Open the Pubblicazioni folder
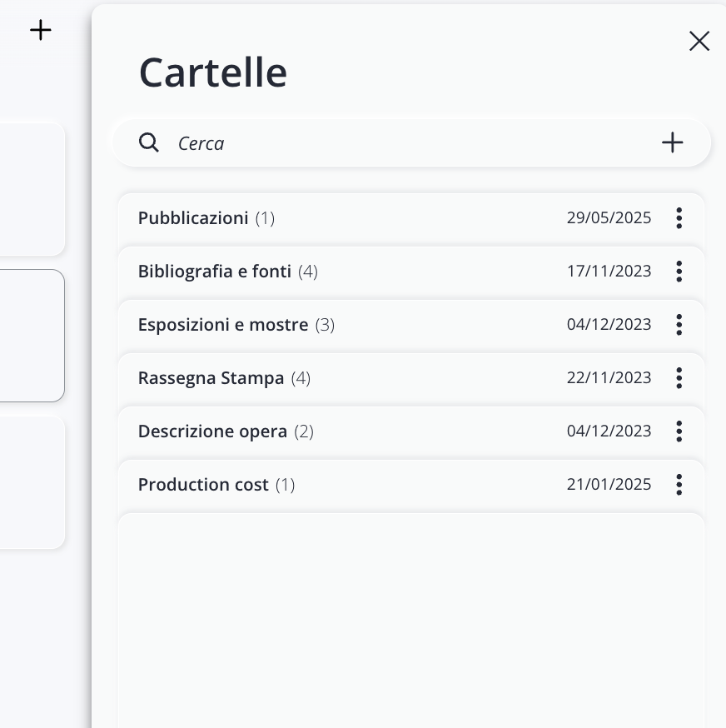Viewport: 726px width, 728px height. click(193, 218)
